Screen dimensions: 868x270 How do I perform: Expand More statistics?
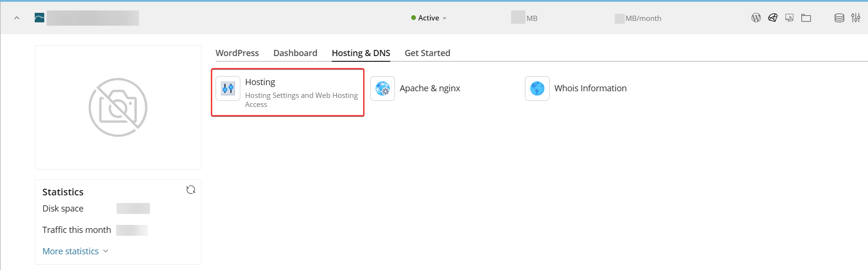point(75,251)
